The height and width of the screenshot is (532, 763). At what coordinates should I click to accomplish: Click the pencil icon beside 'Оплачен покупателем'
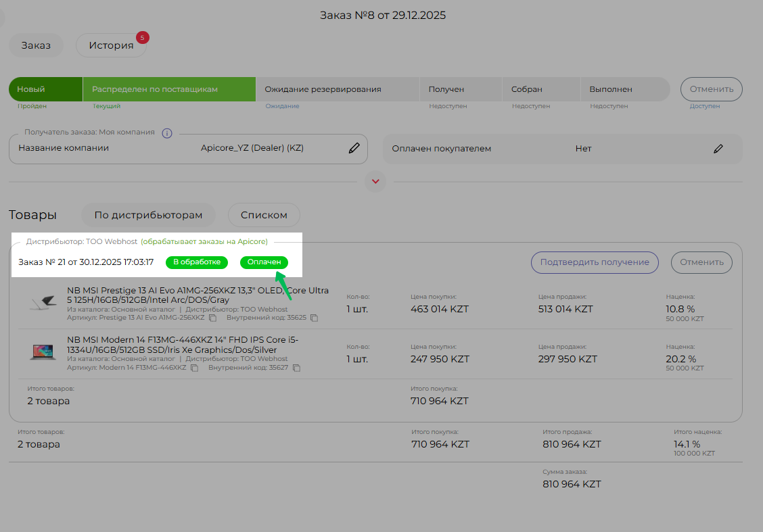pos(718,149)
